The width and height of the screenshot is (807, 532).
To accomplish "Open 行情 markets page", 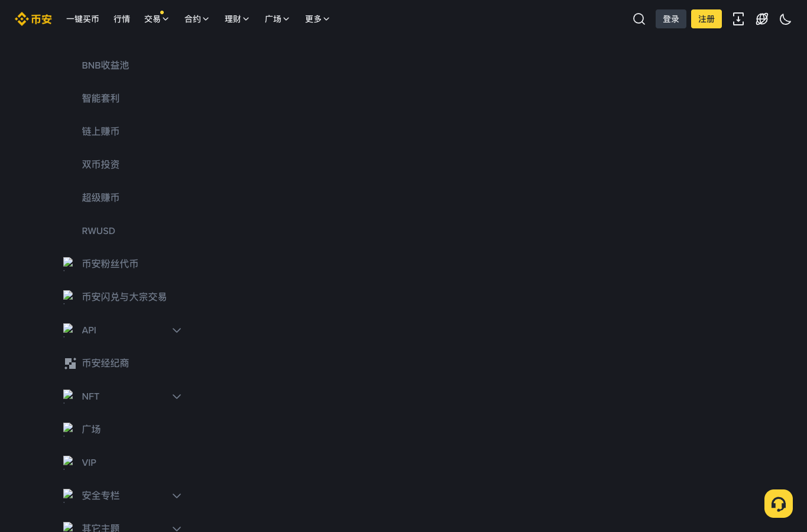I will coord(122,19).
